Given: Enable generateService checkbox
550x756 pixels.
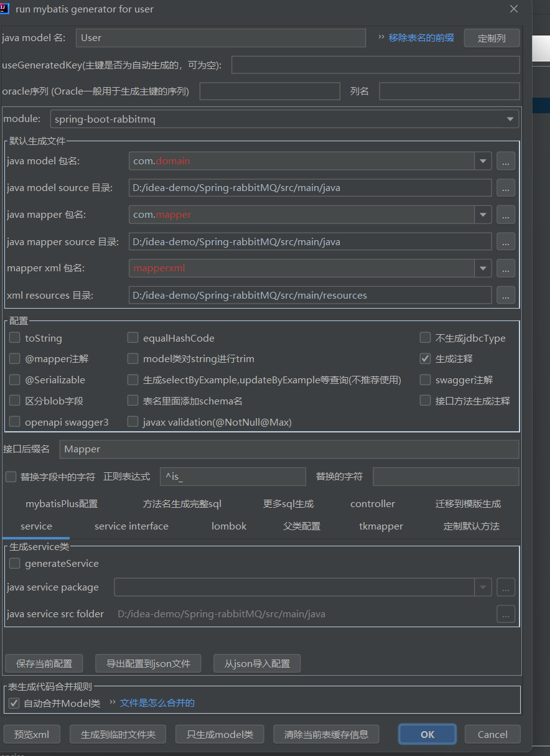Looking at the screenshot, I should coord(15,563).
